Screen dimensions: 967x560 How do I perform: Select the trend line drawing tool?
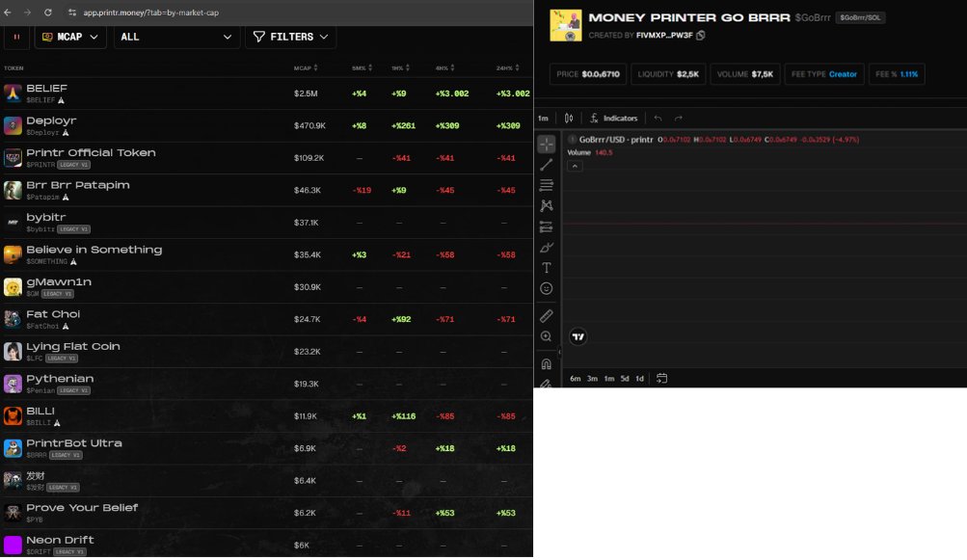click(547, 165)
